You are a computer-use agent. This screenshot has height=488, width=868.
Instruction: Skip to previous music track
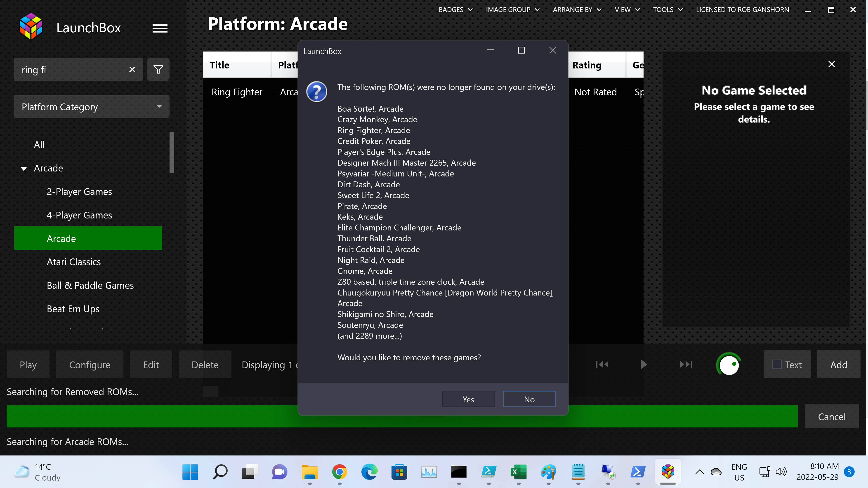(602, 364)
